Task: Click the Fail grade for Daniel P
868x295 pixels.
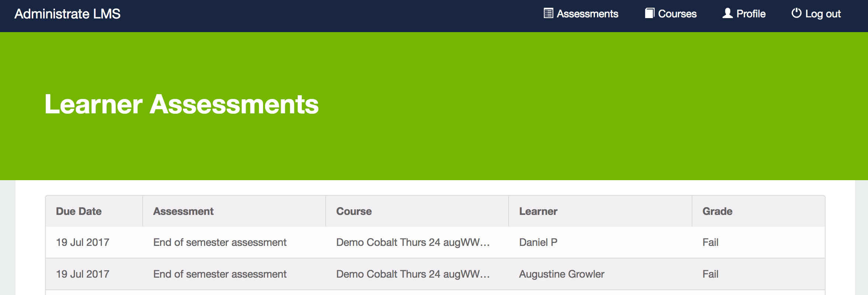Action: click(710, 242)
